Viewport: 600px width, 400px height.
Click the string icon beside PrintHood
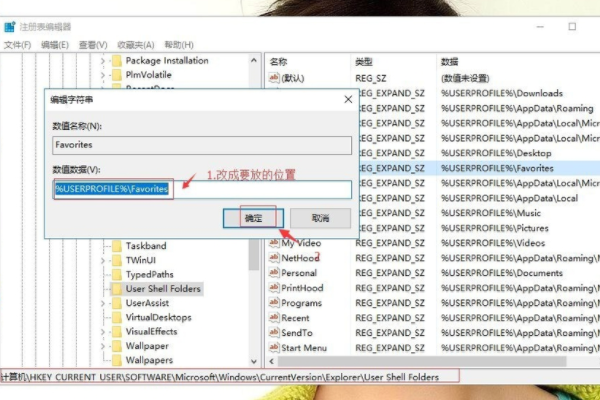(274, 287)
